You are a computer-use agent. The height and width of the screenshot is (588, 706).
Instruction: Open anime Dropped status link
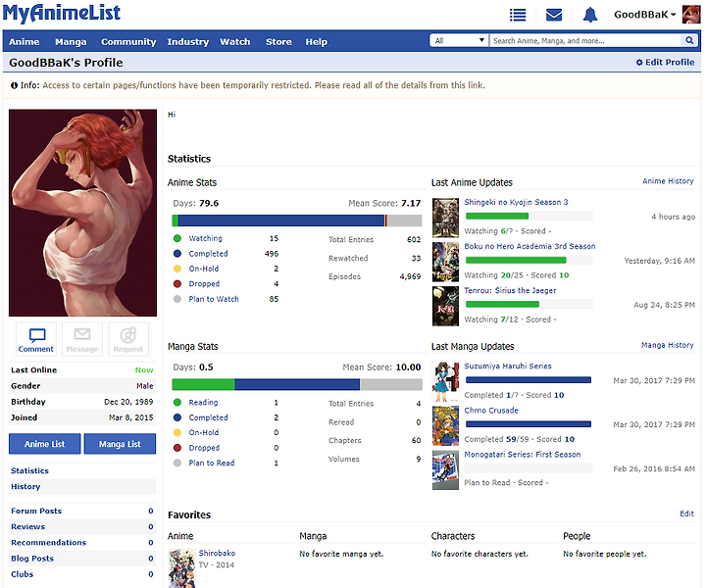(x=204, y=283)
